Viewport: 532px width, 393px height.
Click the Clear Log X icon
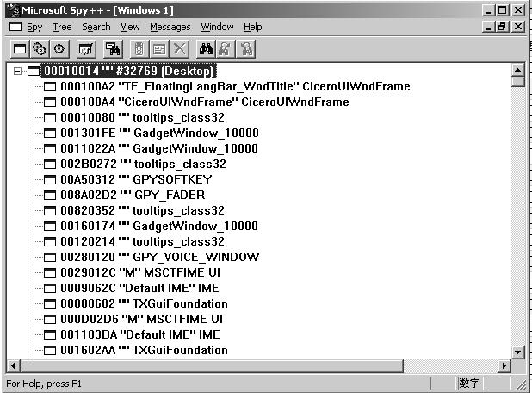[179, 49]
